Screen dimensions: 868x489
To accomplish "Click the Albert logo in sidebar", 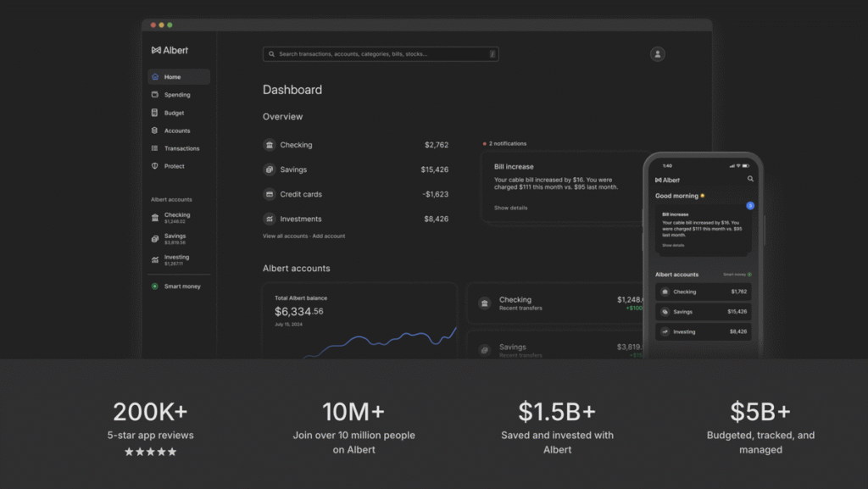I will tap(170, 50).
